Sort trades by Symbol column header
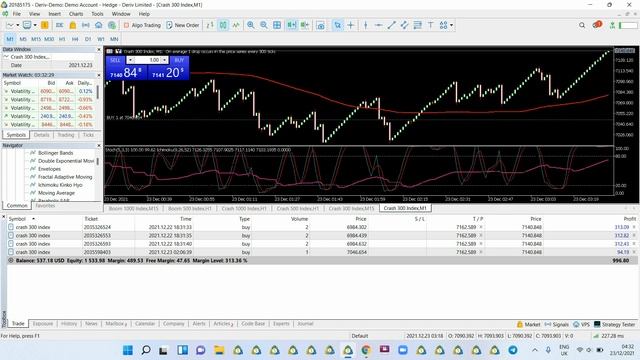Screen dimensions: 640x360 tap(17, 219)
